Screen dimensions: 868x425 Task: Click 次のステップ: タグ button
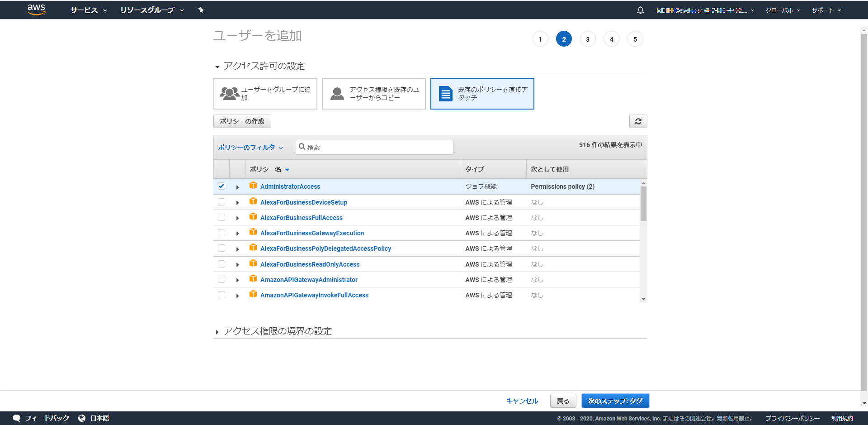point(615,401)
